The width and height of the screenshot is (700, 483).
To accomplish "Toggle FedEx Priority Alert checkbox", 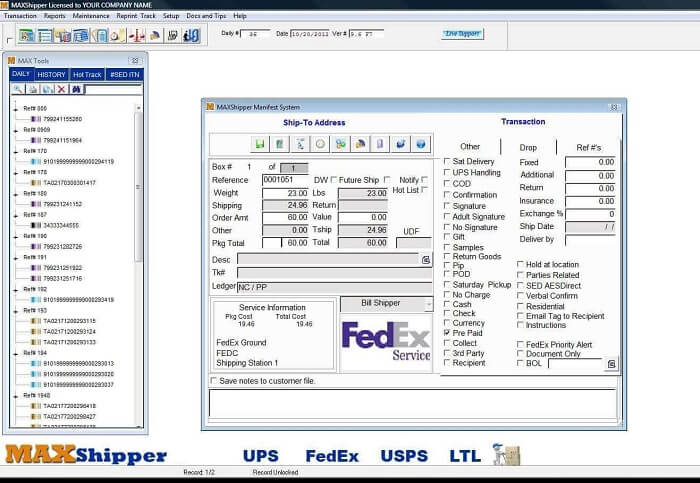I will [x=520, y=344].
